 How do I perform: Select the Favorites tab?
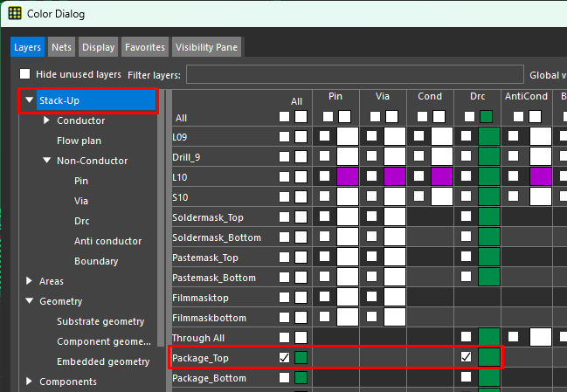pos(144,47)
